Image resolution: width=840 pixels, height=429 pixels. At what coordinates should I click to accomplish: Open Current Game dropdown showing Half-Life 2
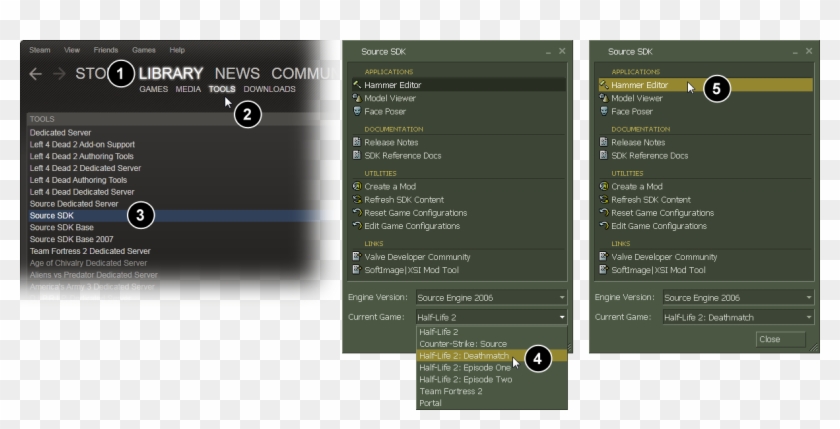pos(491,317)
